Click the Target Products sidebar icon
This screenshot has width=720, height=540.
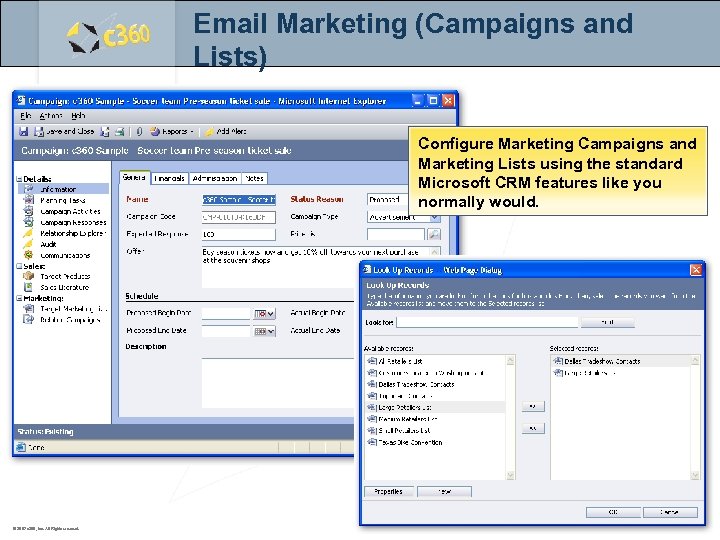pyautogui.click(x=28, y=276)
